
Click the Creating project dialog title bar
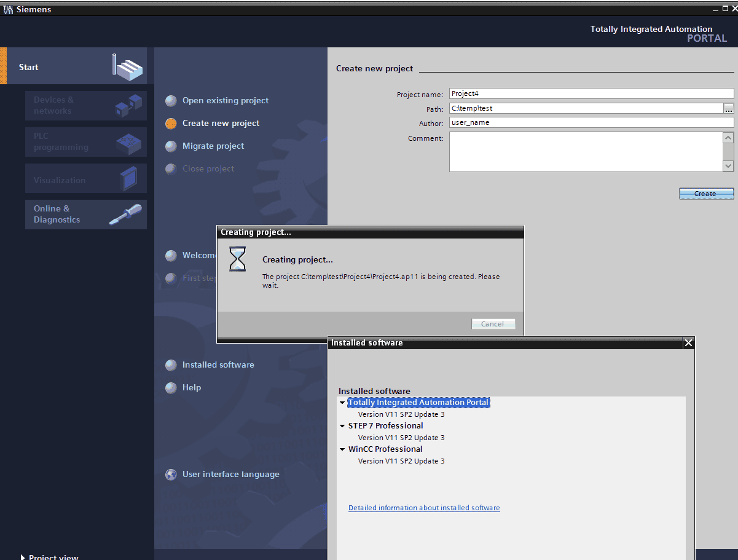tap(371, 232)
